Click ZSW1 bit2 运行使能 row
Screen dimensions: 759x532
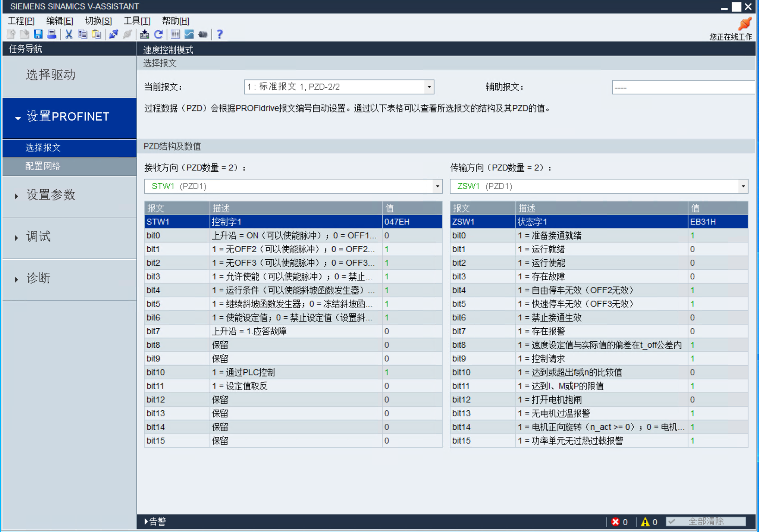[x=599, y=263]
